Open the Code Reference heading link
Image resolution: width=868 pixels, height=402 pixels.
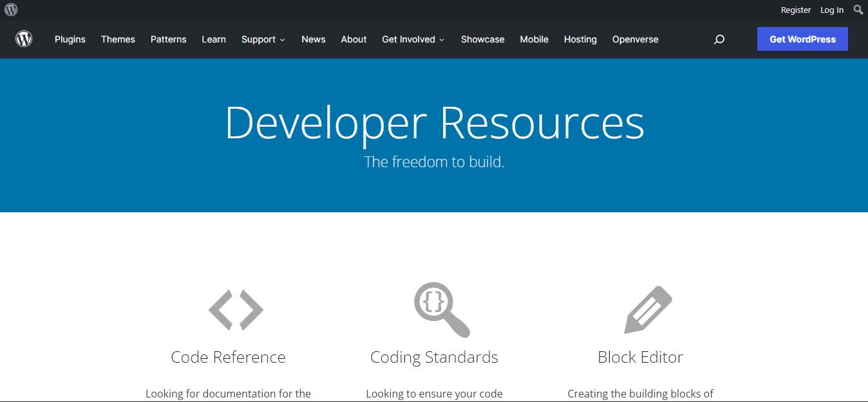pos(229,357)
